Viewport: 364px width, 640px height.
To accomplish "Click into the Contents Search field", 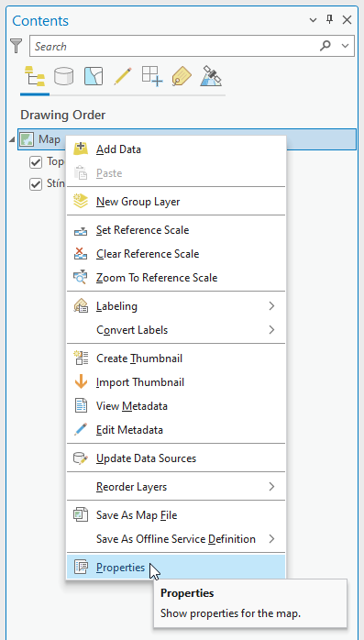I will pyautogui.click(x=174, y=47).
